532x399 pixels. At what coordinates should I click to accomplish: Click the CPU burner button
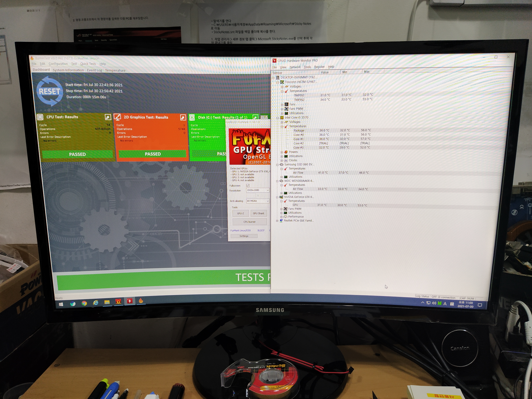pyautogui.click(x=250, y=222)
